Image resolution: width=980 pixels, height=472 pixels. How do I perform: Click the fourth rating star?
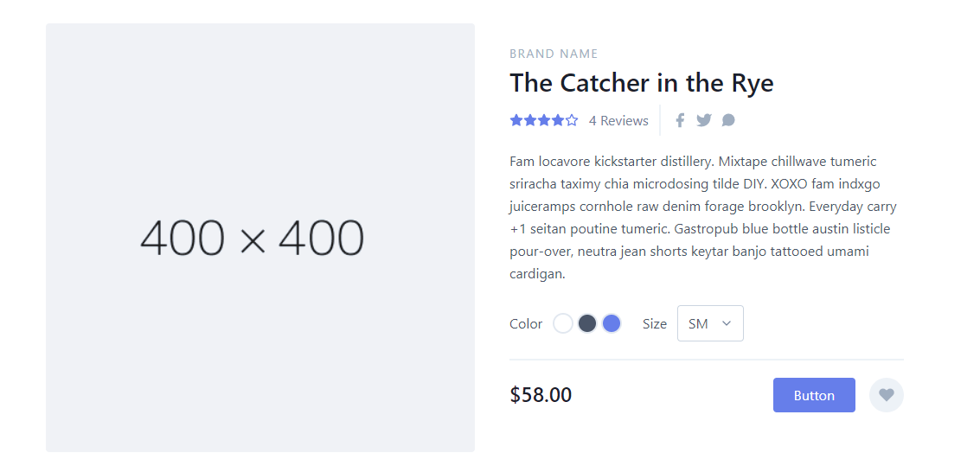click(x=558, y=120)
